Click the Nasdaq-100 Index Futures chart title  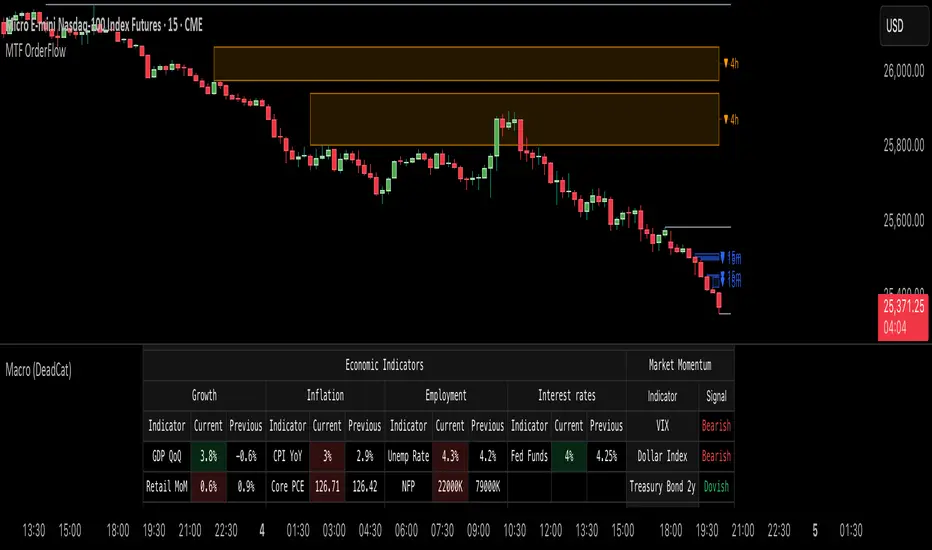coord(110,24)
